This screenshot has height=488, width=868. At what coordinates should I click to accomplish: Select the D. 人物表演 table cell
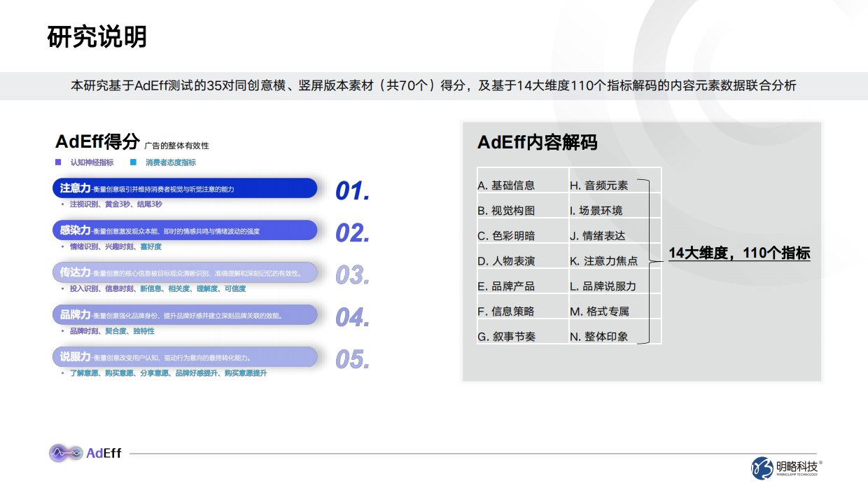pyautogui.click(x=523, y=256)
